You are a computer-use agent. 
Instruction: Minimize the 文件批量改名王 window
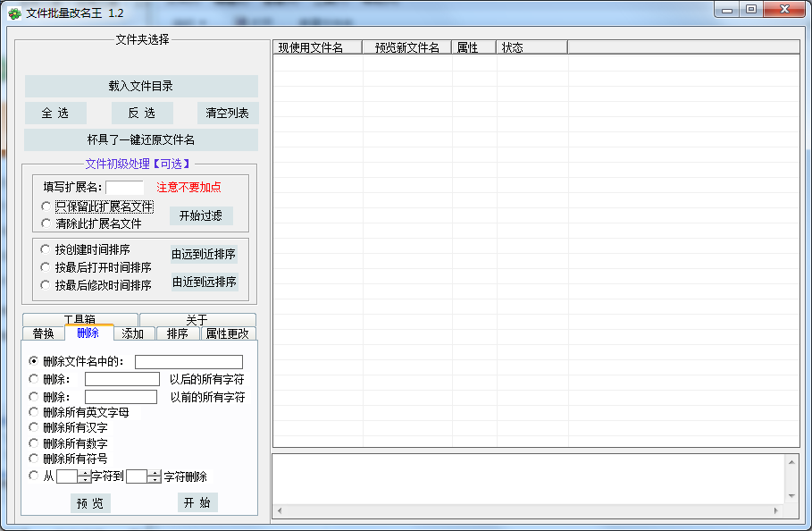727,10
